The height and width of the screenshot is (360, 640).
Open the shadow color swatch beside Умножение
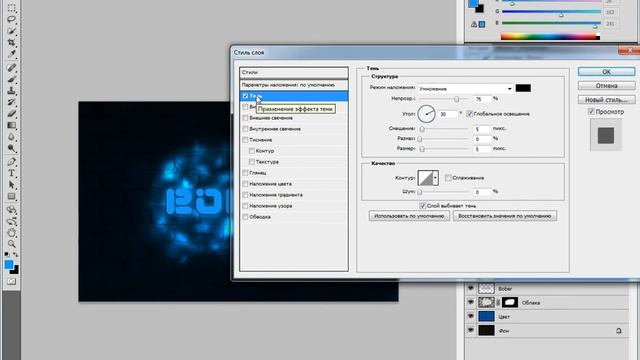[x=523, y=88]
